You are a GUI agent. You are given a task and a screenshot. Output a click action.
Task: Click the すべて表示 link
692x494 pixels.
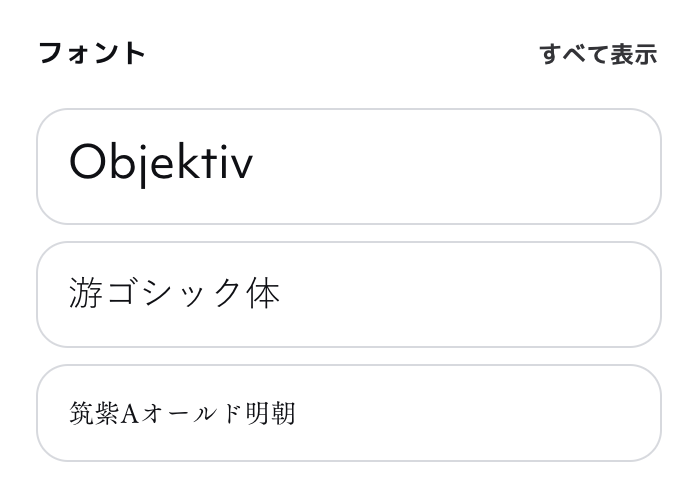(x=597, y=54)
